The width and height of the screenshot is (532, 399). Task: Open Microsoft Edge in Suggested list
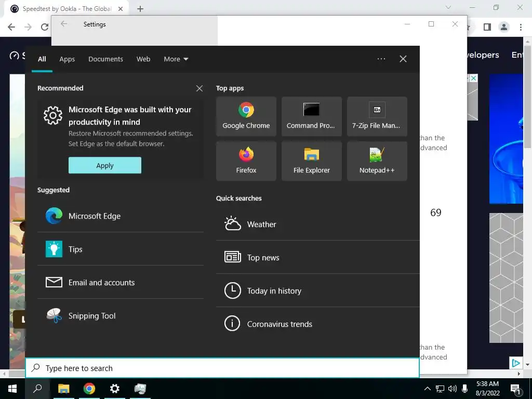pyautogui.click(x=121, y=216)
